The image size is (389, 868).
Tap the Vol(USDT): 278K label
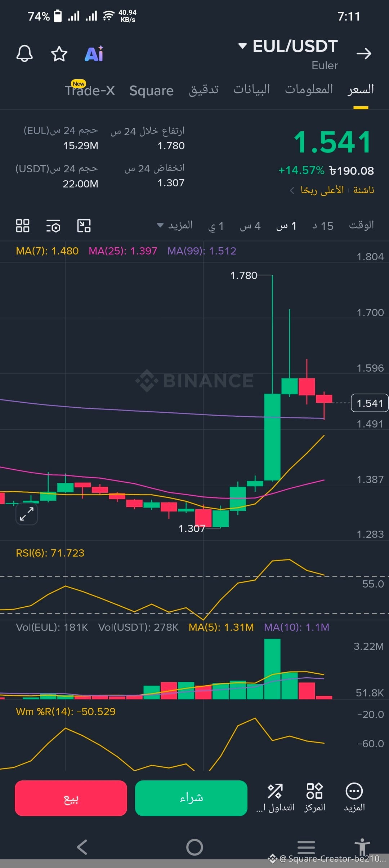(x=138, y=627)
